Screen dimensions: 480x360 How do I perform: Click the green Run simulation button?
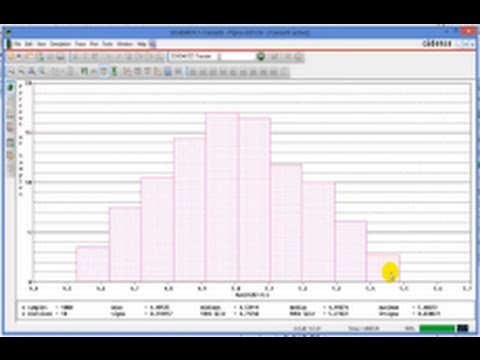[x=261, y=57]
